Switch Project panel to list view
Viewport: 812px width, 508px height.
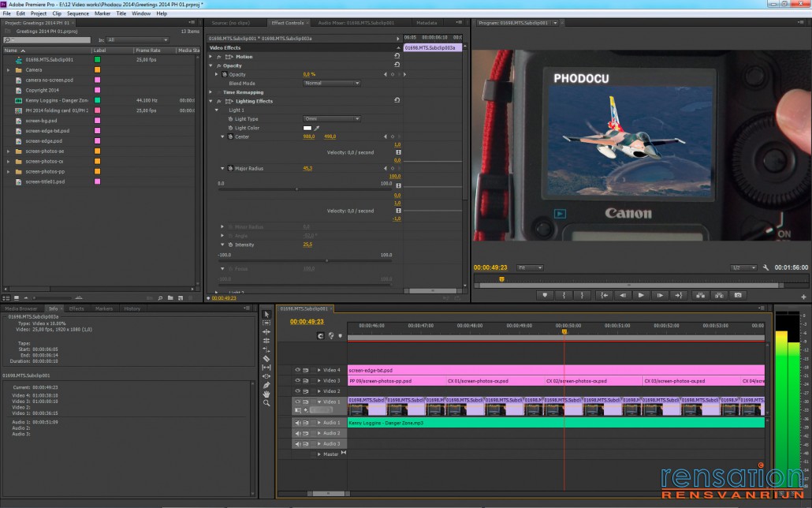coord(6,298)
